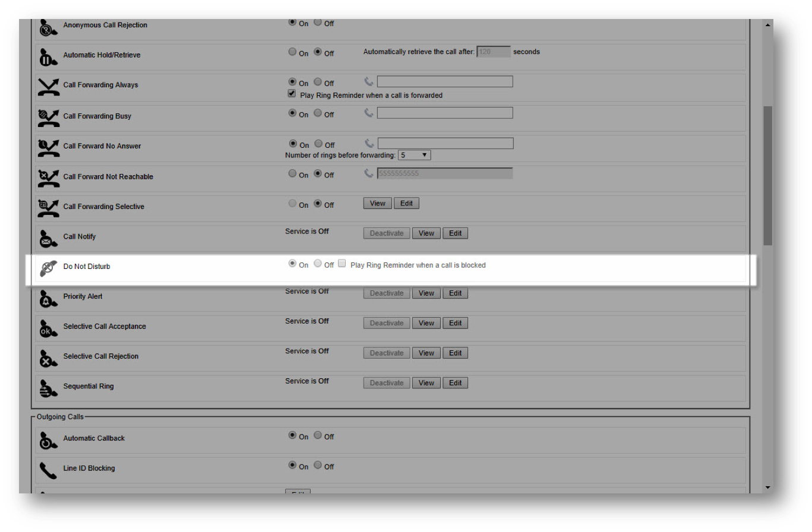Click the Selective Call Acceptance icon
The width and height of the screenshot is (812, 532).
pyautogui.click(x=48, y=328)
